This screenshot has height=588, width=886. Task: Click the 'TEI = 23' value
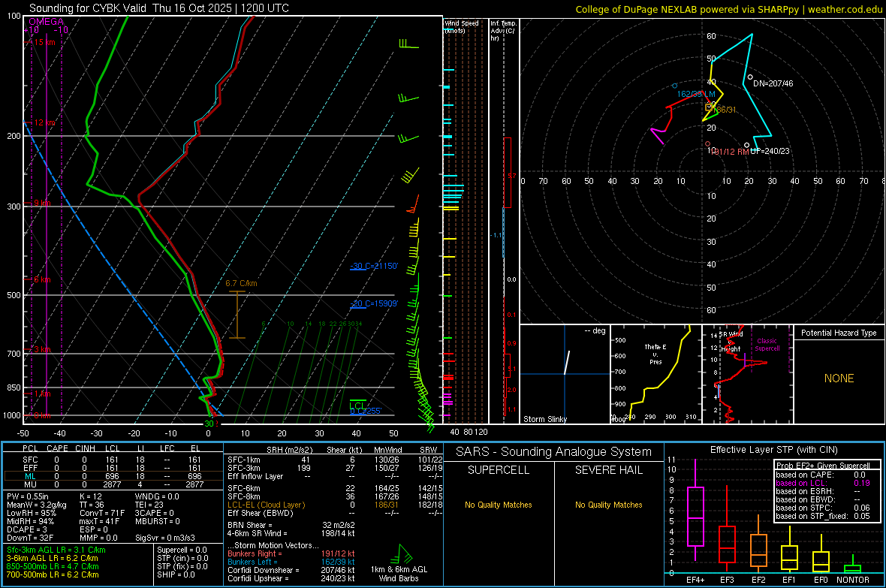(149, 505)
